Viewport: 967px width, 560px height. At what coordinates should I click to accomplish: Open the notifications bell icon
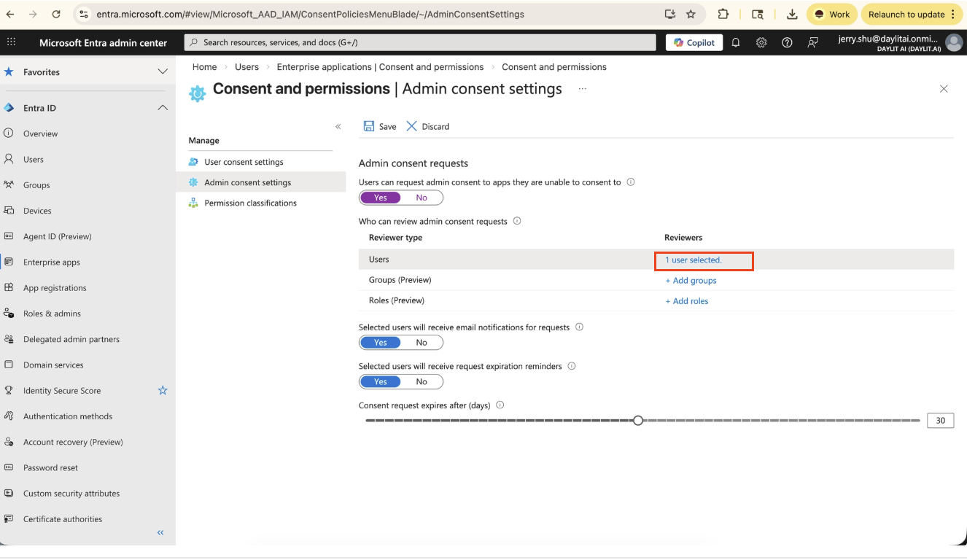(x=736, y=42)
